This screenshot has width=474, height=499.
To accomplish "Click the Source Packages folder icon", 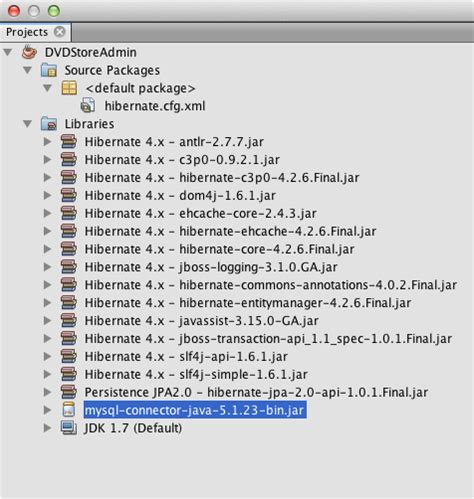I will pos(49,70).
